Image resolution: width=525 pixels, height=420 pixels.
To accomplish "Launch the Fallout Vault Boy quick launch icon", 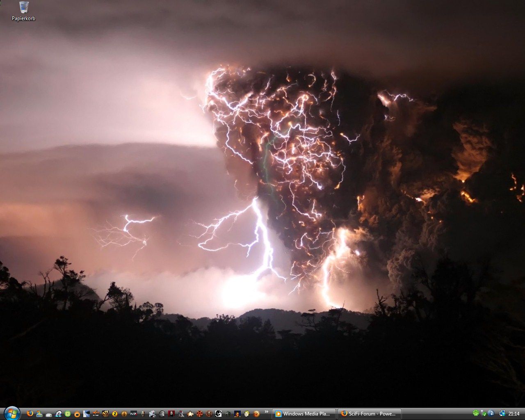I will tap(247, 414).
